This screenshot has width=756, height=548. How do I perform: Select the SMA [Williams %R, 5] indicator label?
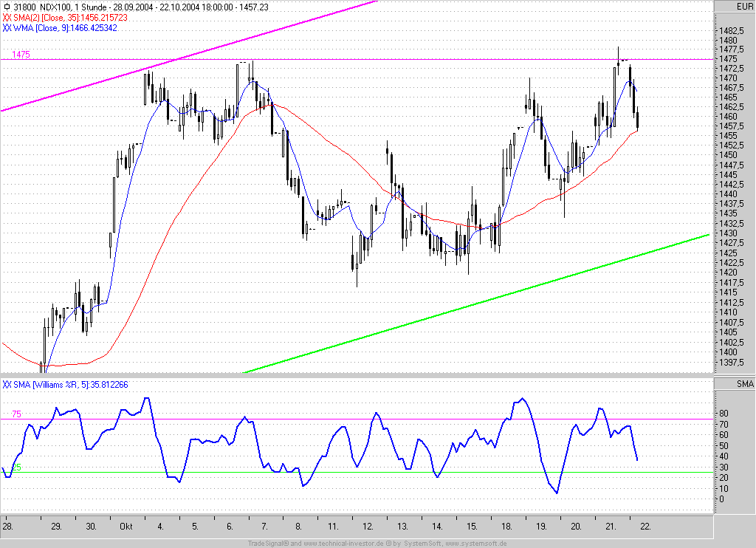coord(71,385)
